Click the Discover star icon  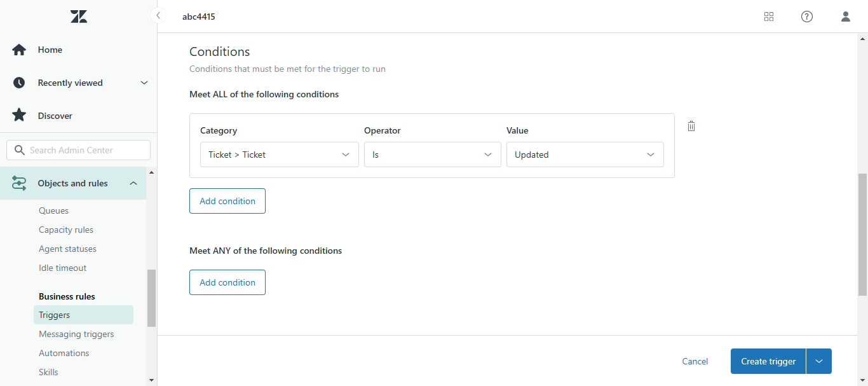(x=19, y=115)
